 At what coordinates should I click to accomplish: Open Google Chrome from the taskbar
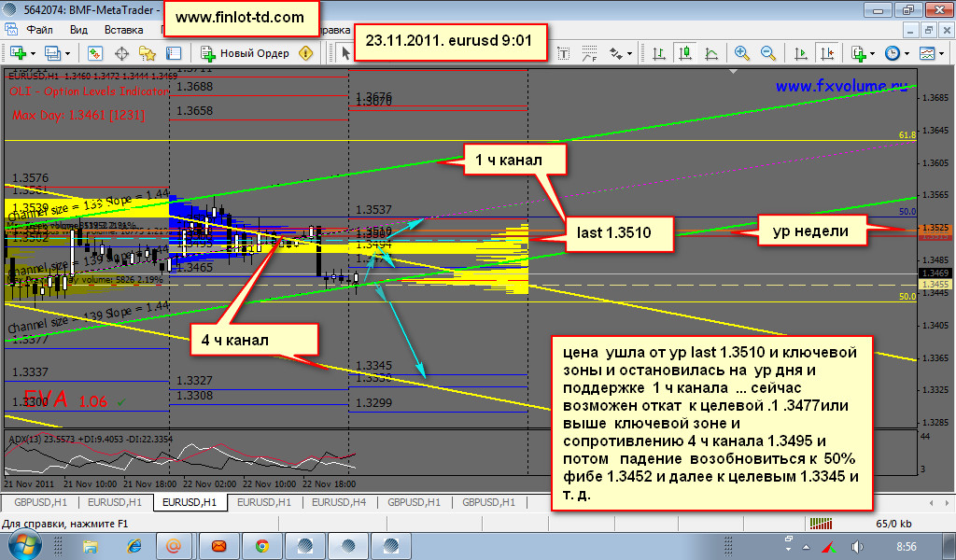pos(262,546)
